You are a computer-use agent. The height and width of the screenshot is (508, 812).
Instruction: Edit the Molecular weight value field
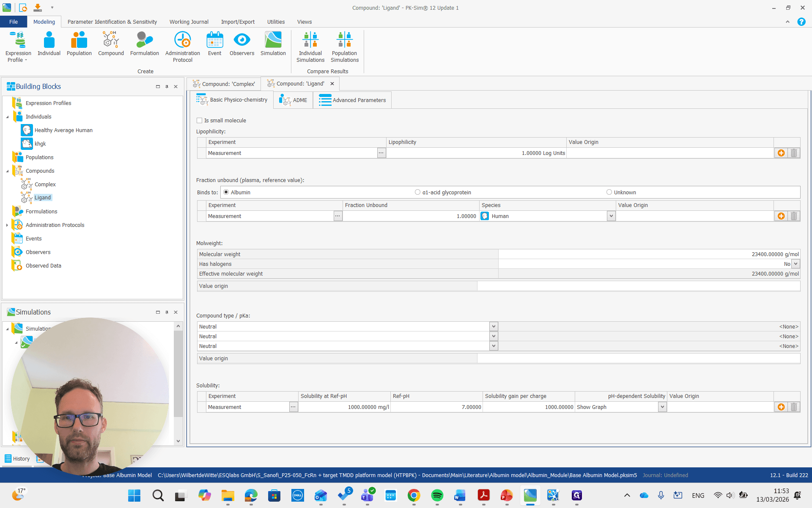point(649,254)
